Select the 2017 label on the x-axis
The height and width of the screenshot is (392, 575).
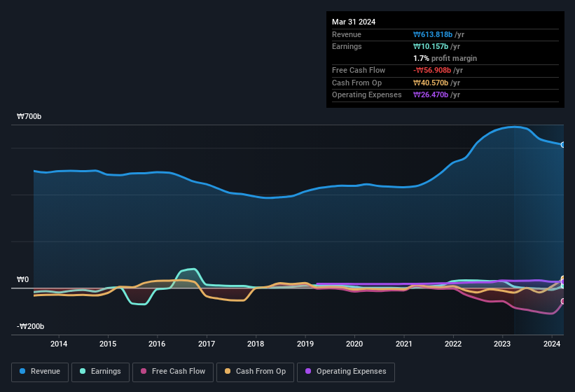[x=207, y=344]
